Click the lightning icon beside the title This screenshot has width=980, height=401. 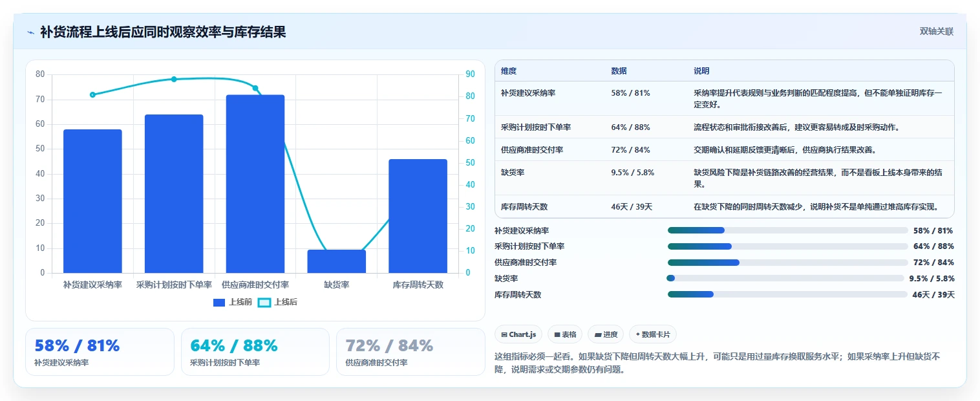[x=30, y=32]
